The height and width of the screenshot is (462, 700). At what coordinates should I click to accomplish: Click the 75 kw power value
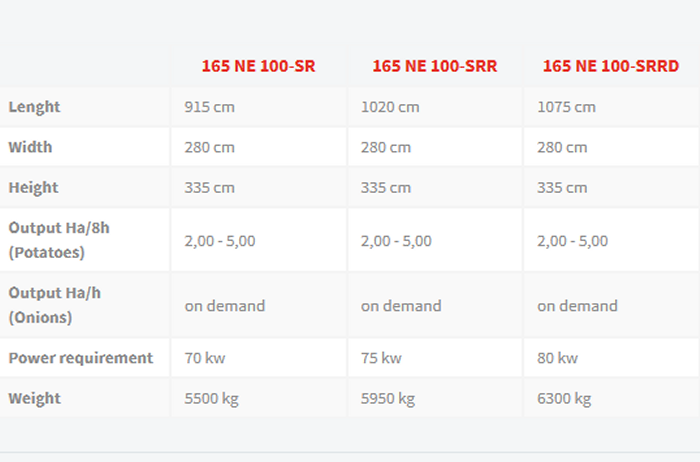381,358
